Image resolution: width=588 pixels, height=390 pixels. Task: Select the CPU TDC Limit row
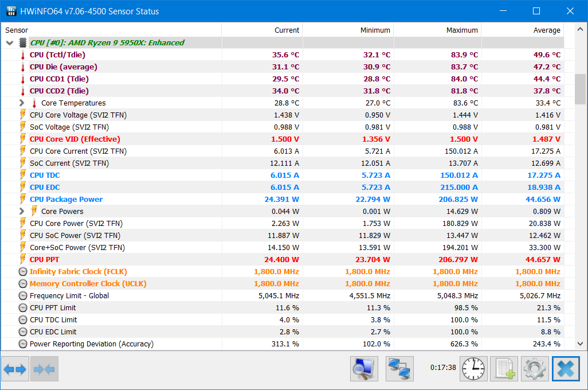click(x=283, y=320)
